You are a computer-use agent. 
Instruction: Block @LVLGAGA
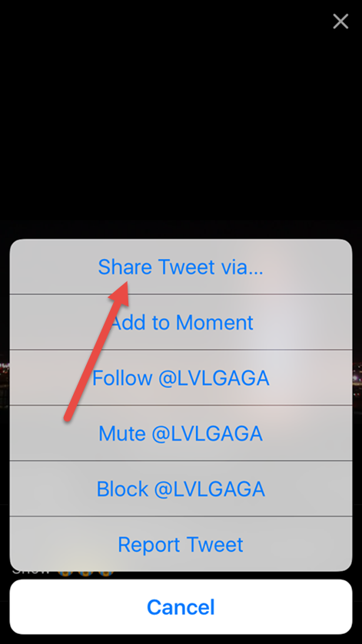tap(181, 488)
